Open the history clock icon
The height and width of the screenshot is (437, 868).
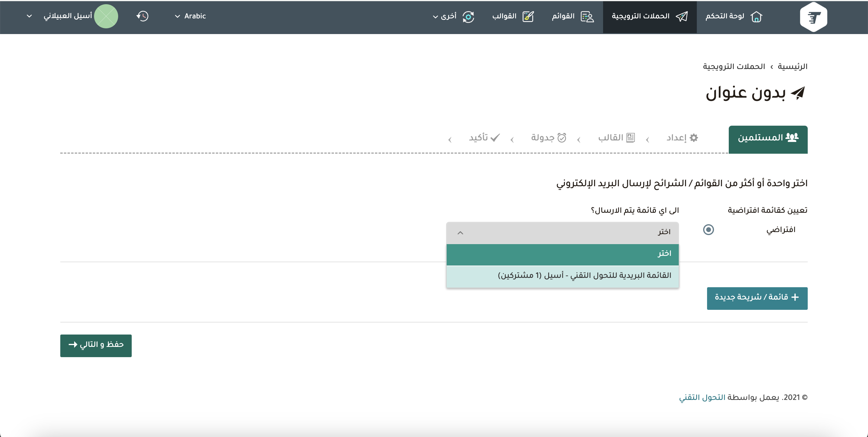143,16
